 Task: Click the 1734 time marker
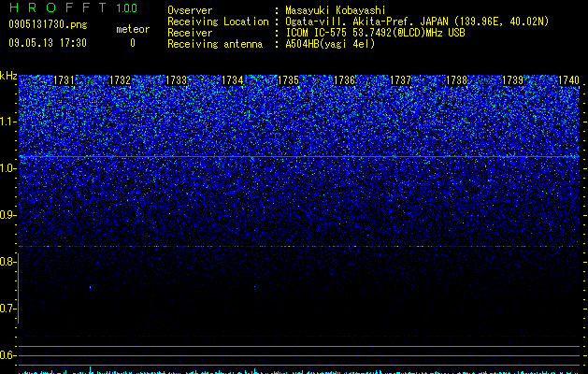(233, 80)
